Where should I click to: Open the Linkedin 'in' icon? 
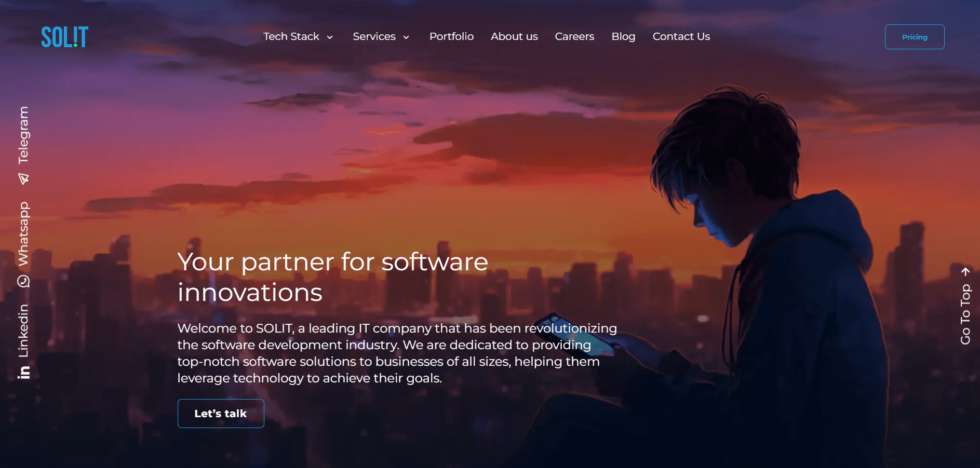pos(24,372)
